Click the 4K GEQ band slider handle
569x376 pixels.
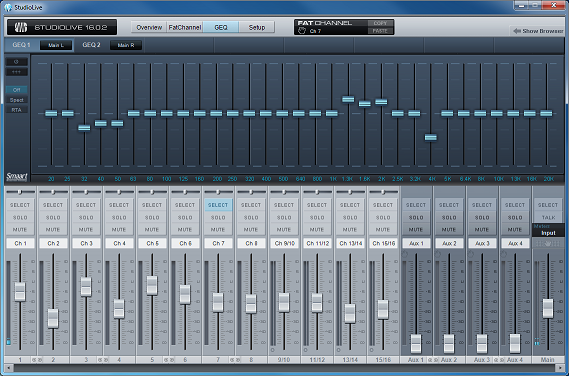[x=431, y=138]
